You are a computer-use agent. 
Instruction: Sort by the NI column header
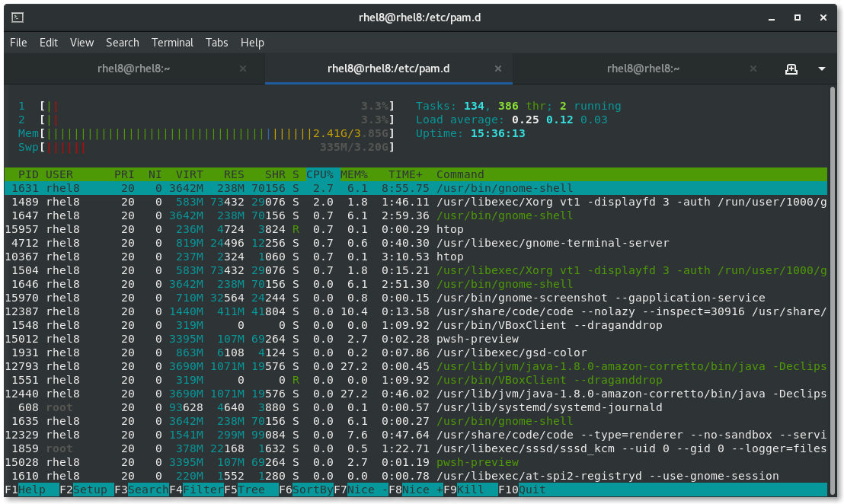(155, 174)
